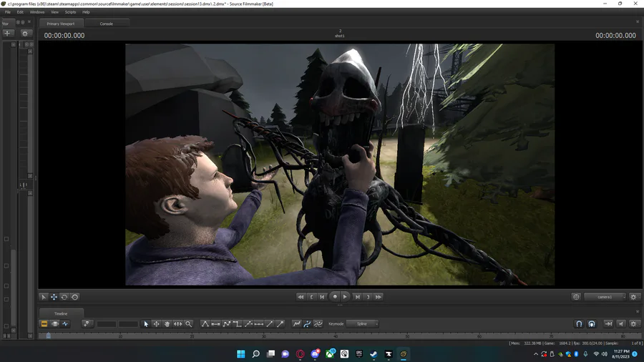Set spline tangent mode (first peak icon)
The image size is (644, 362).
click(x=205, y=324)
